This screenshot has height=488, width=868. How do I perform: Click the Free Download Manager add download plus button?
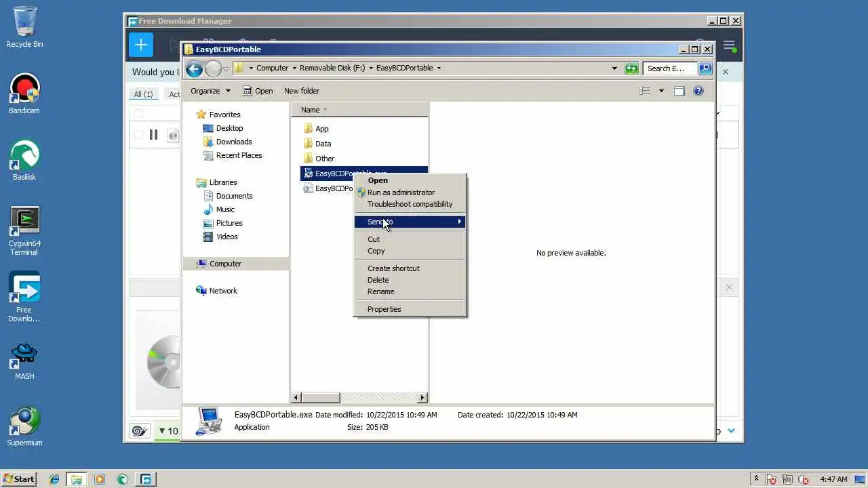point(141,45)
